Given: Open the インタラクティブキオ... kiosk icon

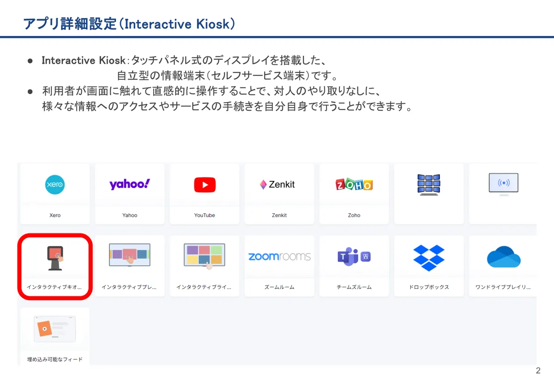Looking at the screenshot, I should pyautogui.click(x=55, y=257).
